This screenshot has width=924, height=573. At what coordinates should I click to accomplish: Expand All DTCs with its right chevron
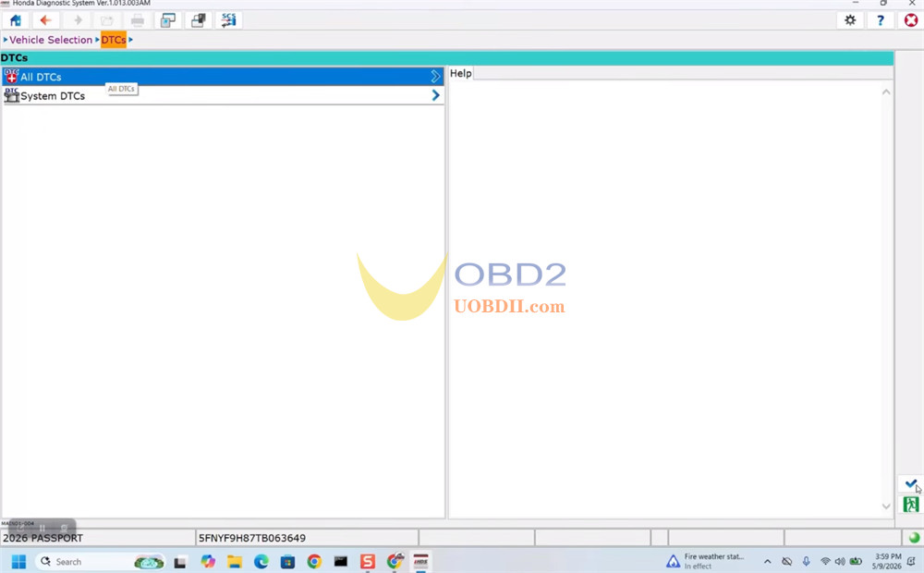pos(435,77)
